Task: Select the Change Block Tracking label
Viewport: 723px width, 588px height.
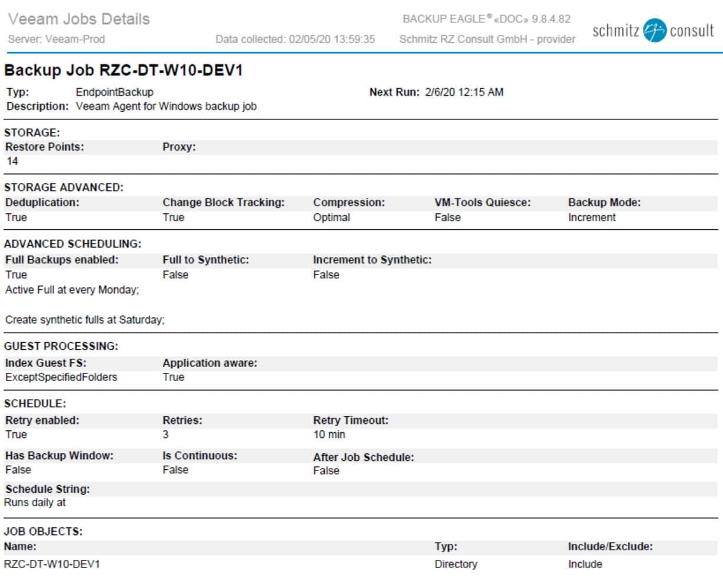Action: (x=223, y=203)
